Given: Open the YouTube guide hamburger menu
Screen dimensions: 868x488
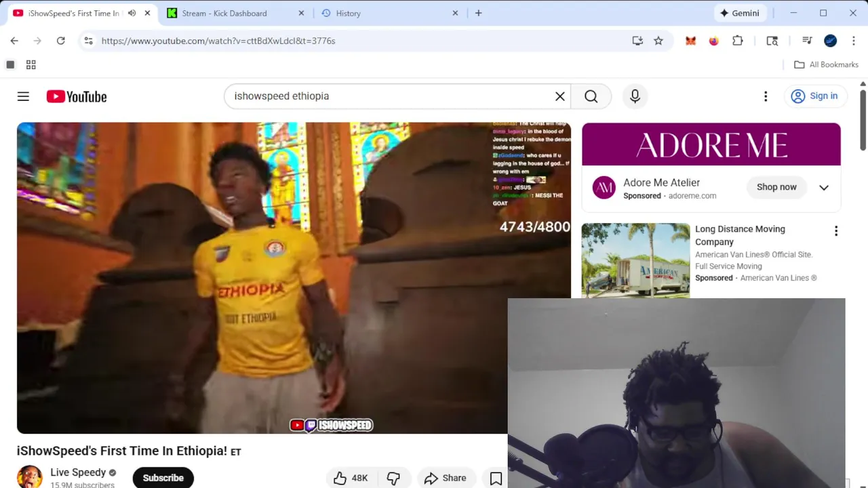Looking at the screenshot, I should coord(23,96).
